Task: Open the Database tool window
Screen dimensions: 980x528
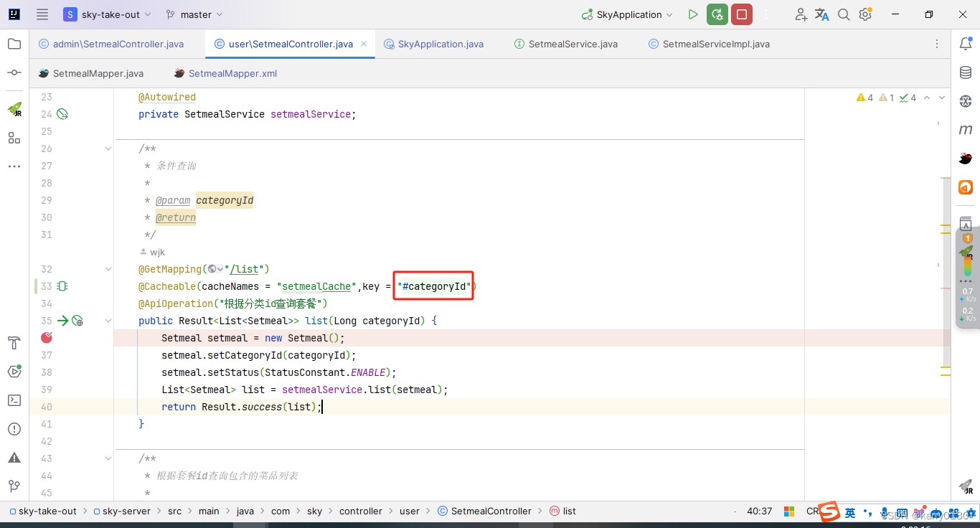Action: 965,72
